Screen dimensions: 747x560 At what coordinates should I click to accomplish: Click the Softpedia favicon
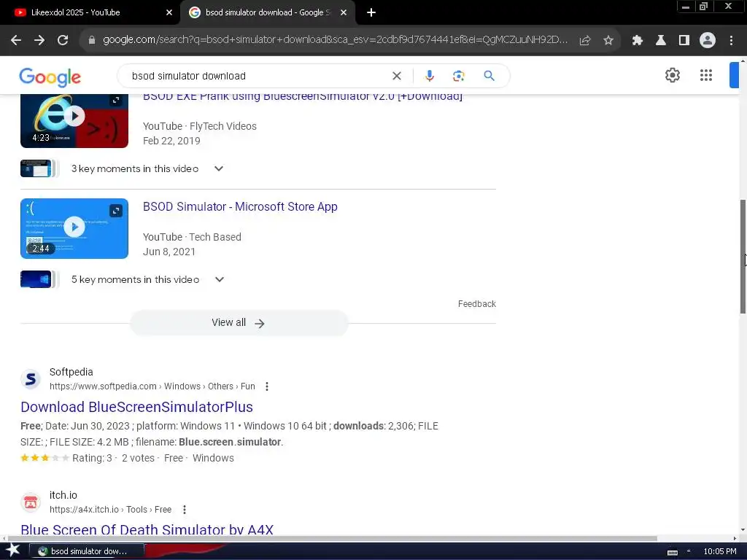(31, 379)
